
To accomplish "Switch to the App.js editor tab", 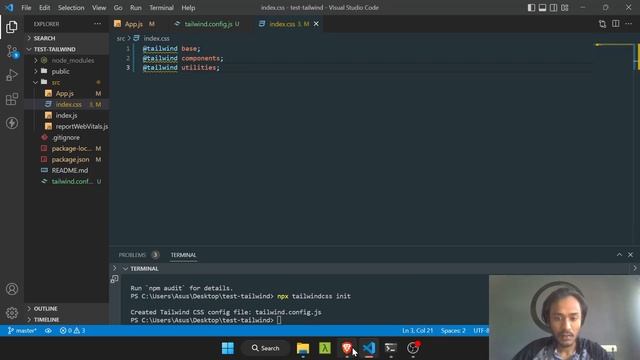I will (135, 24).
